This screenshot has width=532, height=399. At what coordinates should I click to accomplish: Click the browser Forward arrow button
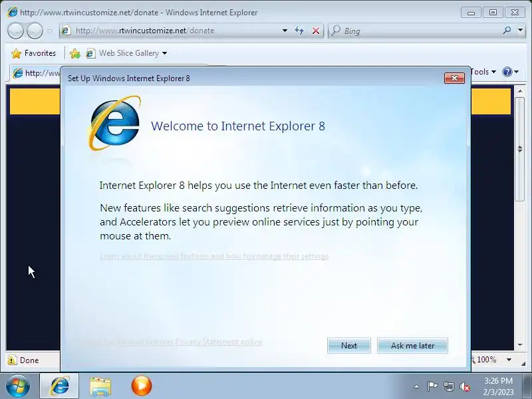pos(35,31)
